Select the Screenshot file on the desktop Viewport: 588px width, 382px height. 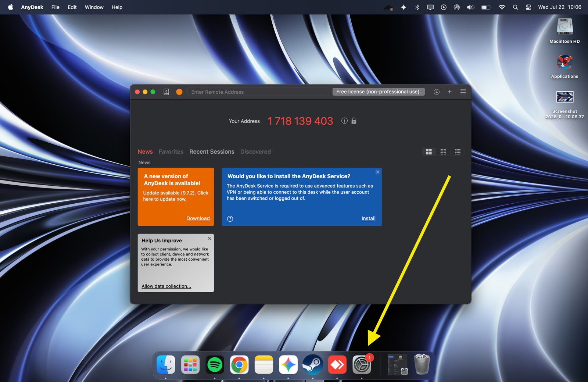564,104
